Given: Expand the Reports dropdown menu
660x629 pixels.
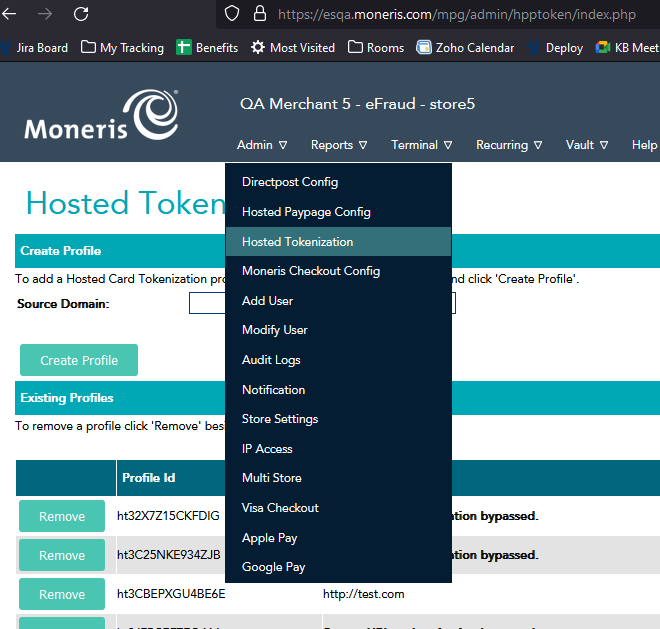Looking at the screenshot, I should coord(339,145).
